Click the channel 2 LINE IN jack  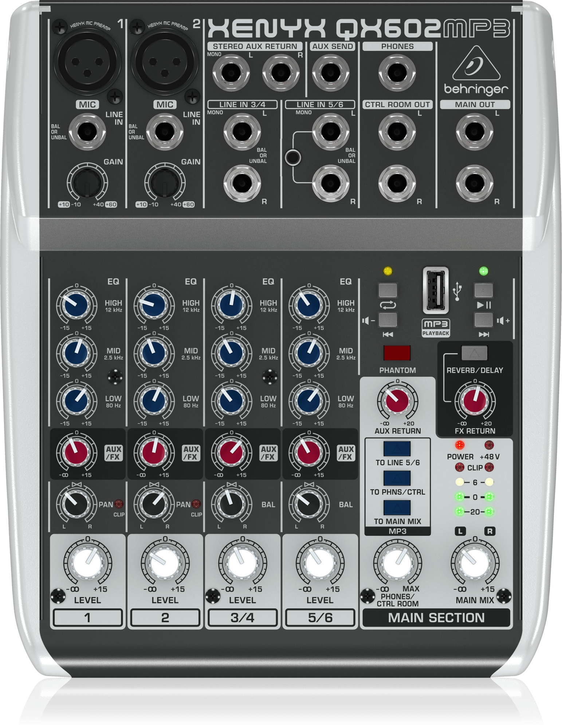pos(165,131)
